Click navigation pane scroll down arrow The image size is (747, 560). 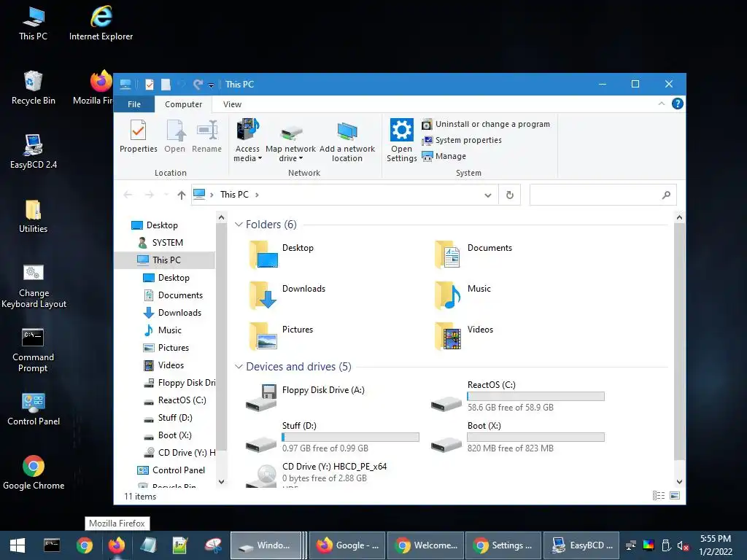pos(221,482)
